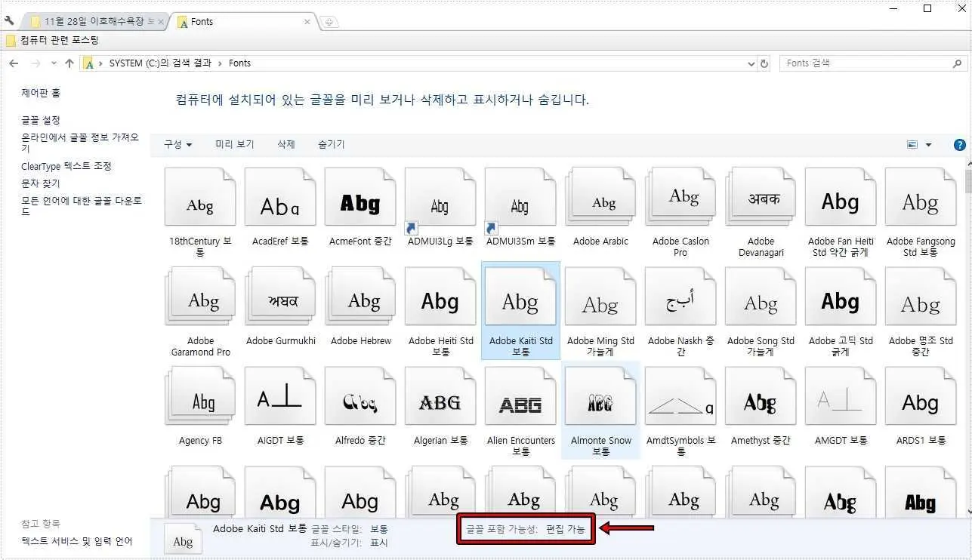Select the Adobe Fan Heiti Std font
The image size is (972, 560).
click(841, 197)
